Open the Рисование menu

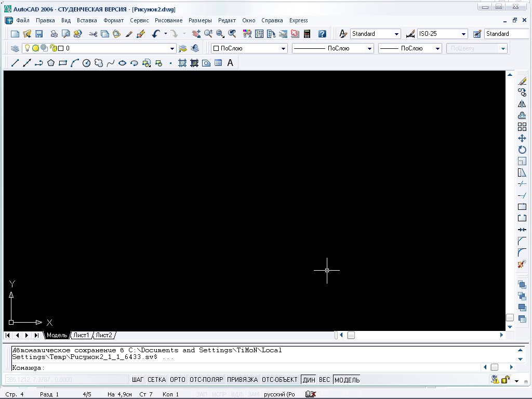pyautogui.click(x=168, y=20)
